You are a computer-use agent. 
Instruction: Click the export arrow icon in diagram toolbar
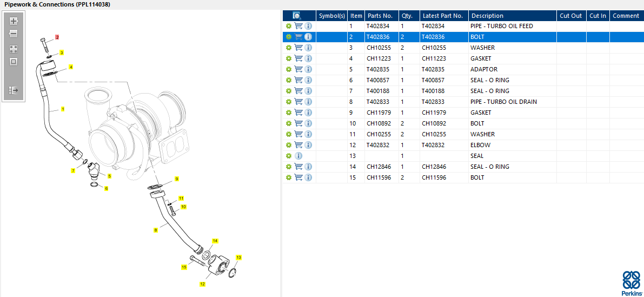pyautogui.click(x=14, y=90)
